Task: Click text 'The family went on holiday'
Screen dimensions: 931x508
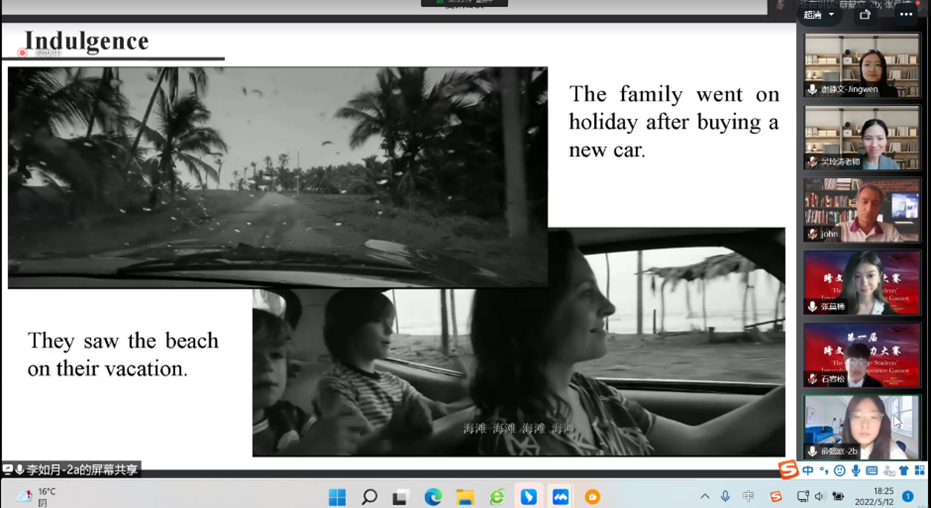Action: click(x=674, y=108)
